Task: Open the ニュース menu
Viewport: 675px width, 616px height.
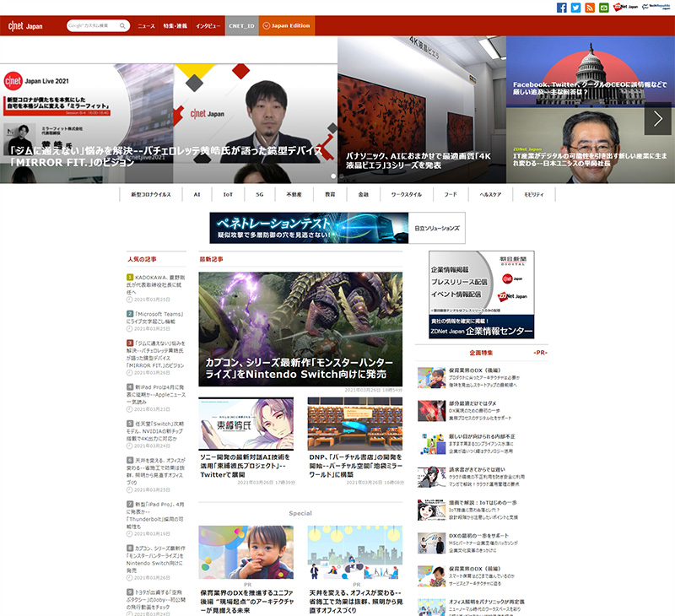Action: [146, 26]
